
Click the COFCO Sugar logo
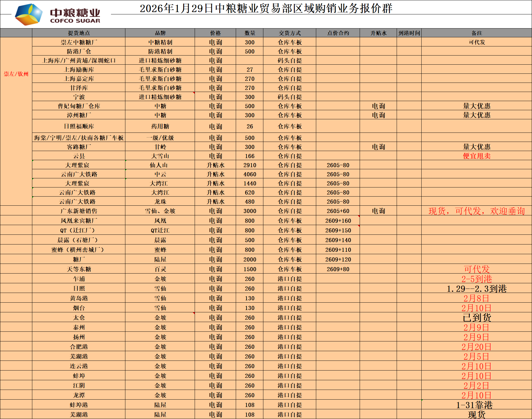click(58, 15)
